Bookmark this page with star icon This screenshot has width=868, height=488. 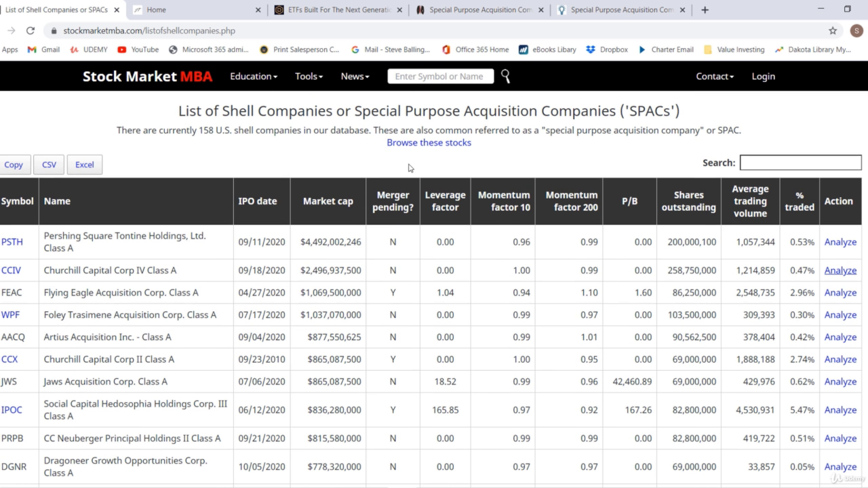(833, 30)
